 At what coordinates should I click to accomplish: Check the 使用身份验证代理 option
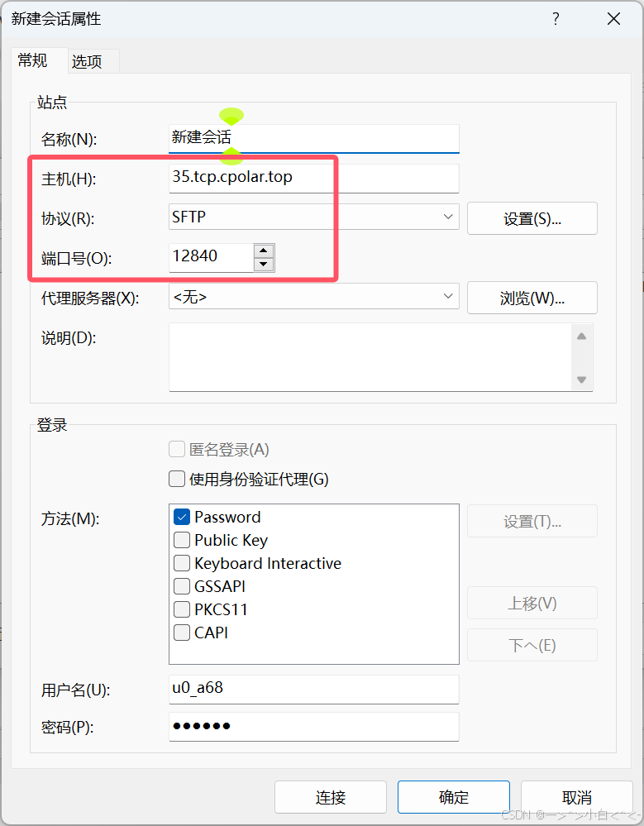tap(177, 478)
